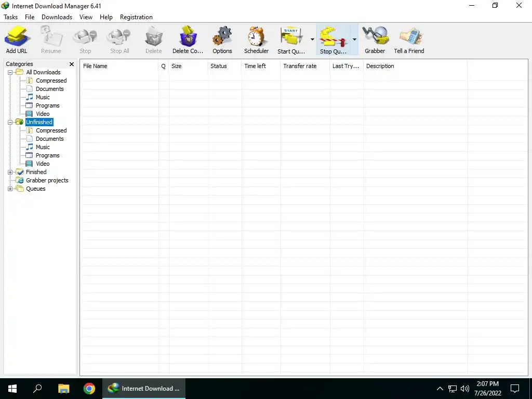Select Video under All Downloads
Image resolution: width=532 pixels, height=399 pixels.
pos(43,114)
